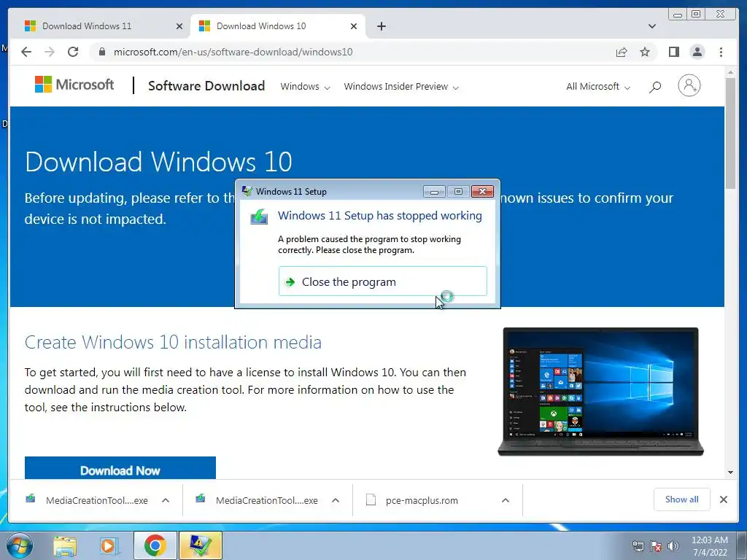
Task: Click the Chrome taskbar icon
Action: pyautogui.click(x=155, y=545)
